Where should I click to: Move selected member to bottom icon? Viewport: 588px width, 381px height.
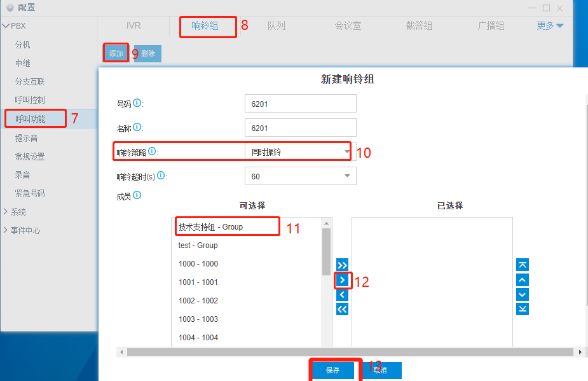pyautogui.click(x=523, y=309)
